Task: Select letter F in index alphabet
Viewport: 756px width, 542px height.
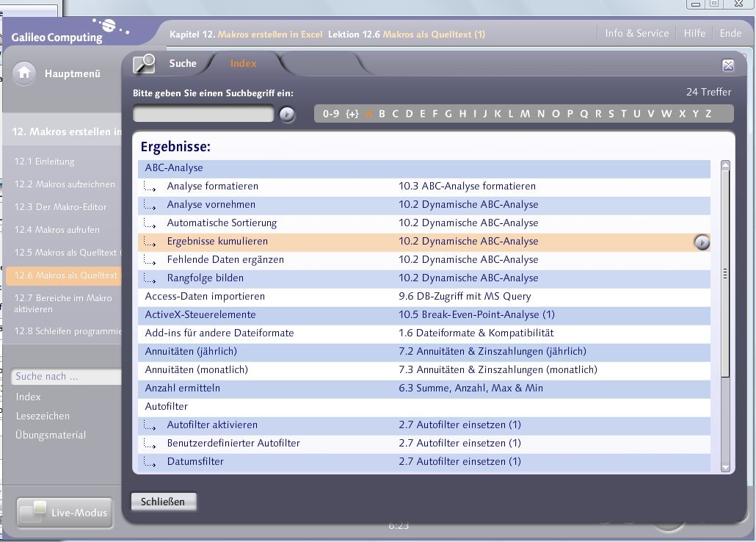Action: pyautogui.click(x=435, y=114)
